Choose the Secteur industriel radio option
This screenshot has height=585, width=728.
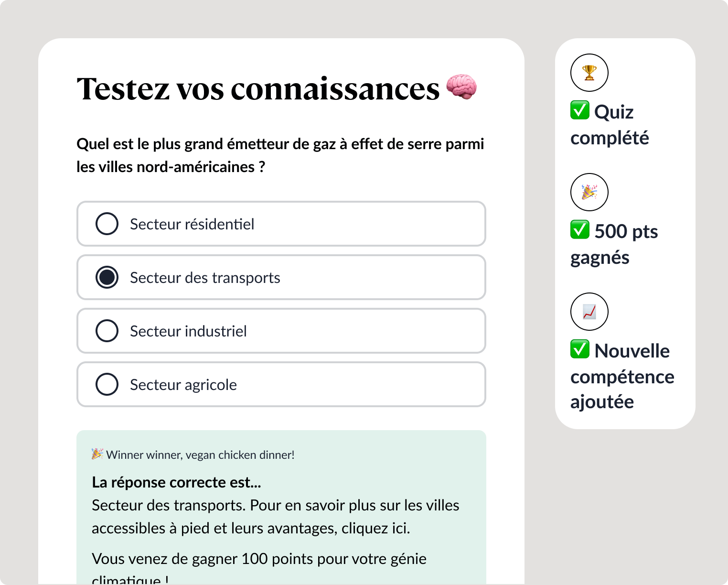click(107, 331)
